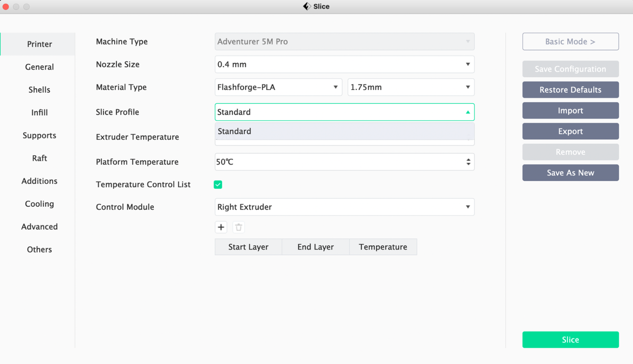Click the Temperature column header
The image size is (633, 364).
coord(383,247)
